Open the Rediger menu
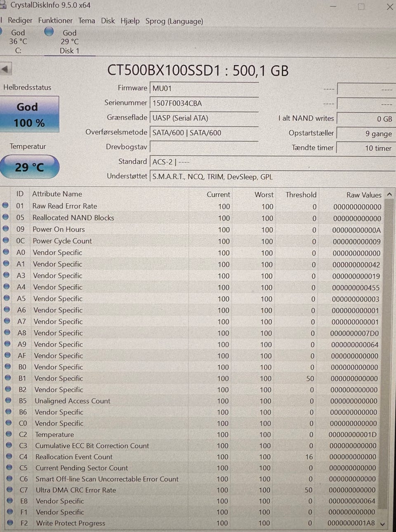 (20, 21)
